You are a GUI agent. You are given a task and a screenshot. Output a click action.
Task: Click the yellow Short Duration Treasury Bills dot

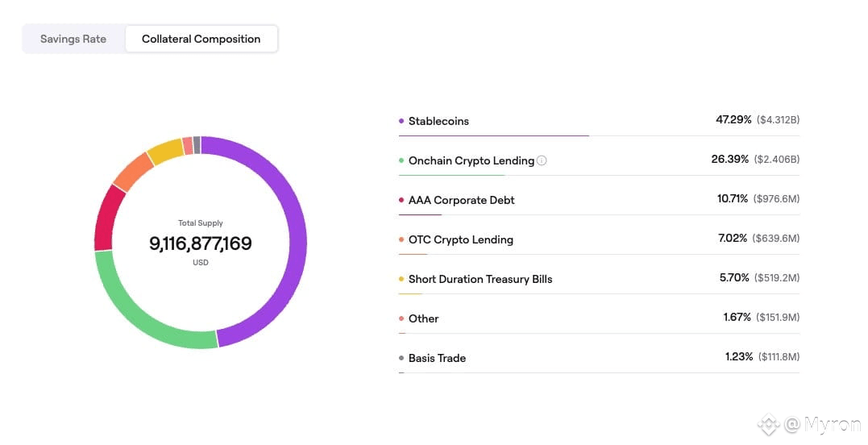point(401,279)
